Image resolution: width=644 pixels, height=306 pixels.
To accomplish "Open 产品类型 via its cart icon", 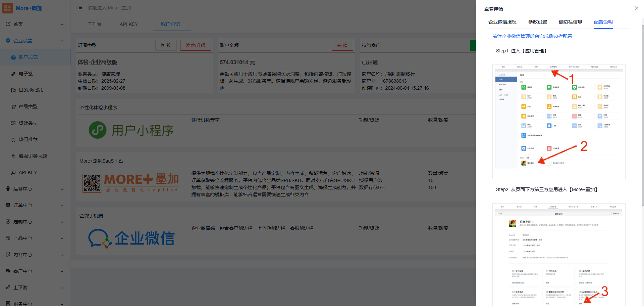I will 13,107.
